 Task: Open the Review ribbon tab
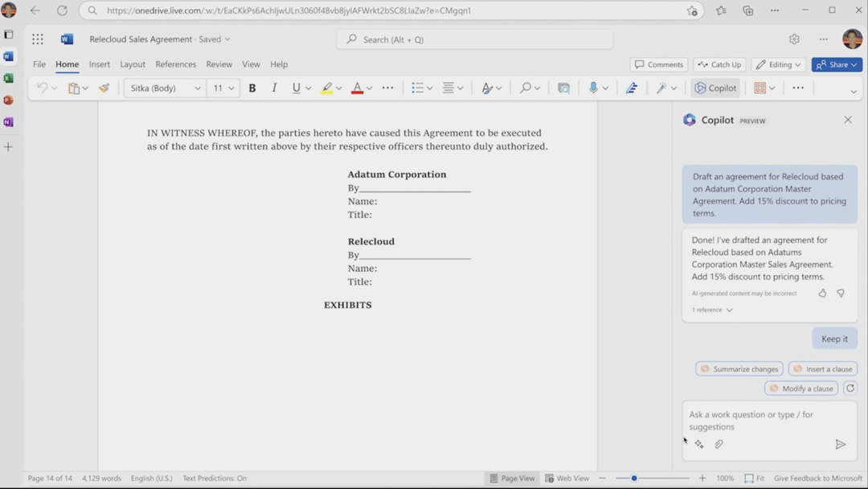[219, 64]
